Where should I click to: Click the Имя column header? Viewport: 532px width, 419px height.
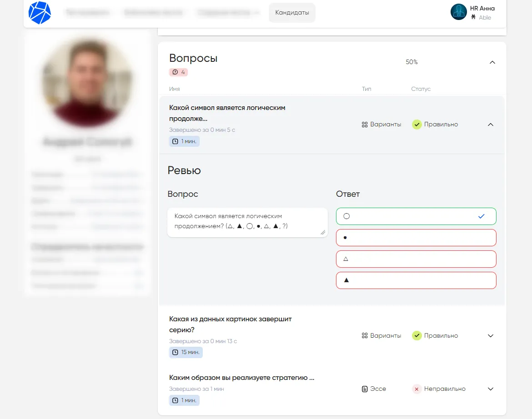(174, 89)
